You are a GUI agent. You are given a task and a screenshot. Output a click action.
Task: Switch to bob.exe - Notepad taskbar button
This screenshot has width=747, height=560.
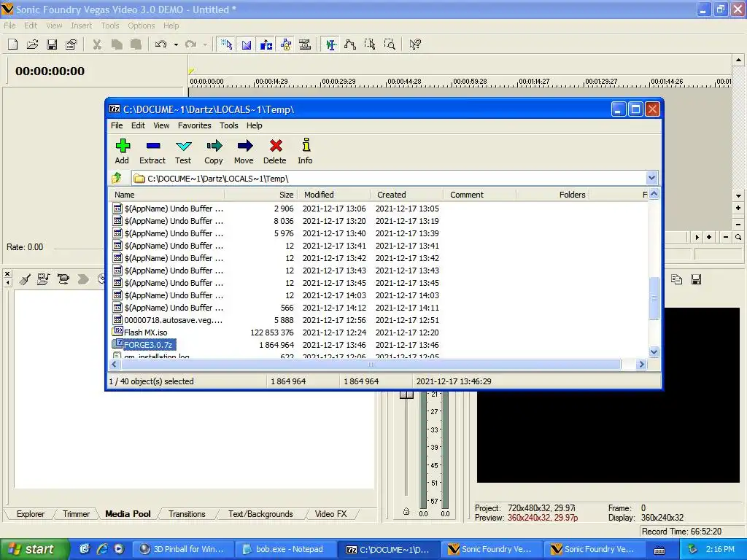pyautogui.click(x=286, y=550)
